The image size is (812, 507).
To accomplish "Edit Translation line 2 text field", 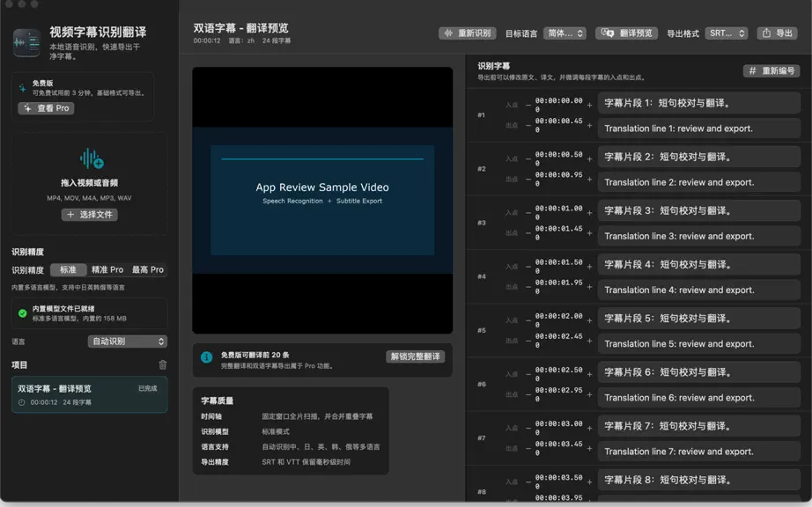I will 699,182.
